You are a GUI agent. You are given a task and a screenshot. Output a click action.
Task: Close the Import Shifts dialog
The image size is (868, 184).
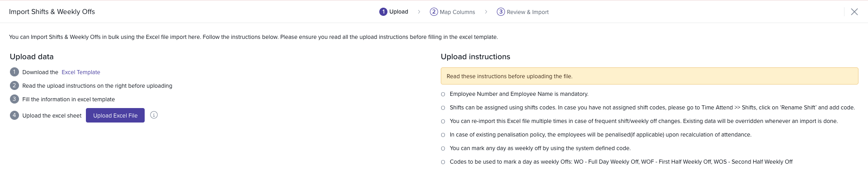point(854,12)
